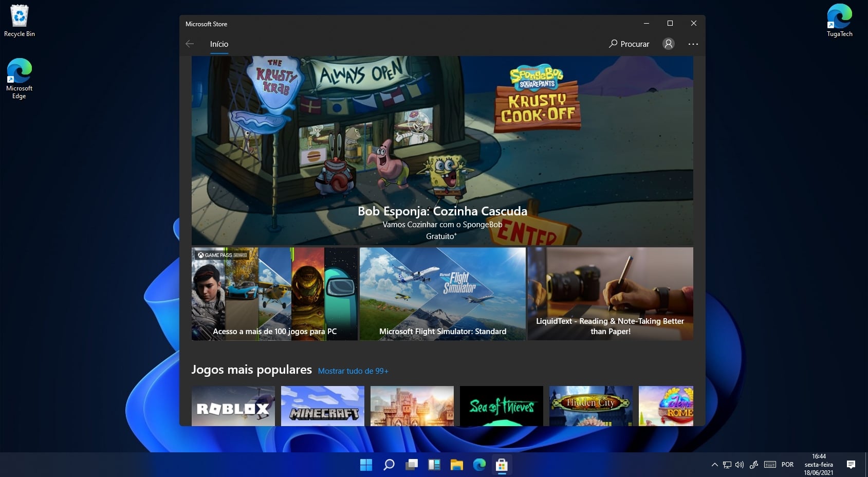Open the Sea of Thieves tile

point(501,406)
